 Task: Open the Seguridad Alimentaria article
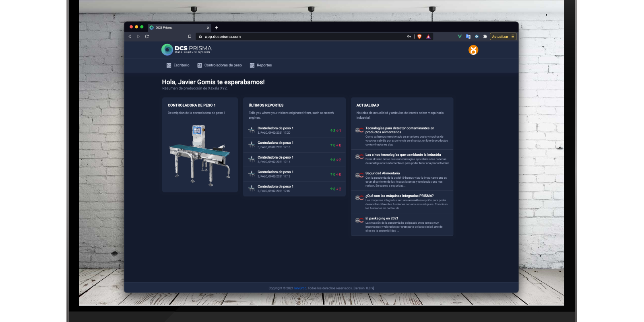click(382, 173)
